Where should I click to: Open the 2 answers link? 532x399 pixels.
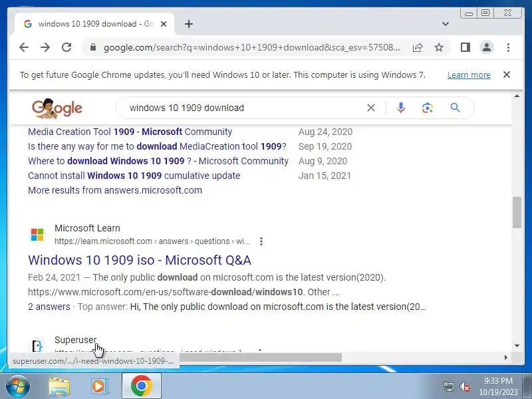49,307
